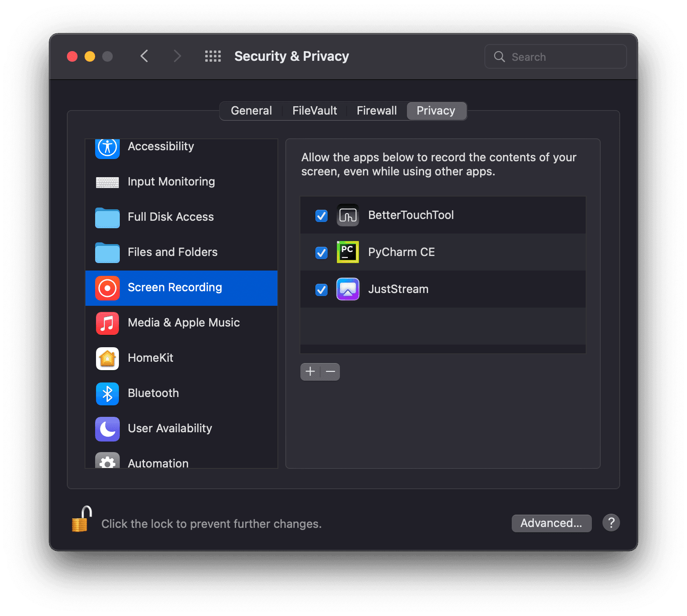Click the Media & Apple Music note icon
The width and height of the screenshot is (687, 616).
point(107,323)
